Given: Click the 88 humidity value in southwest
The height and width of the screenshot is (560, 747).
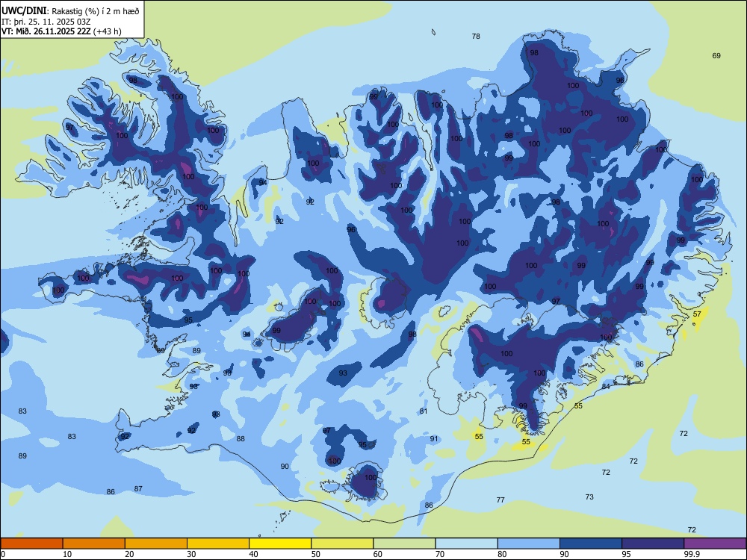Looking at the screenshot, I should (241, 439).
